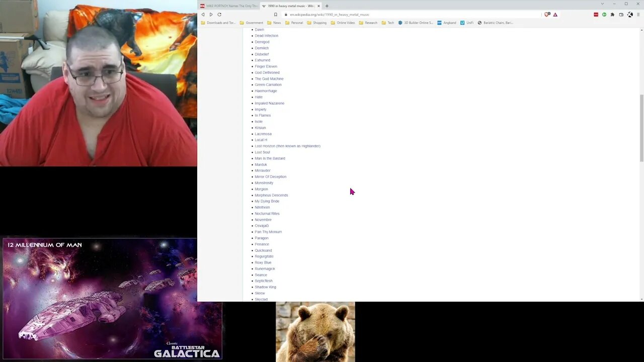Open the Tech bookmarks folder

click(x=388, y=23)
